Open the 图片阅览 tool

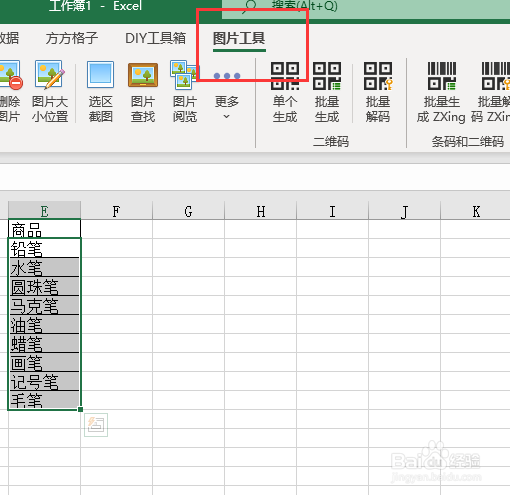pyautogui.click(x=185, y=91)
